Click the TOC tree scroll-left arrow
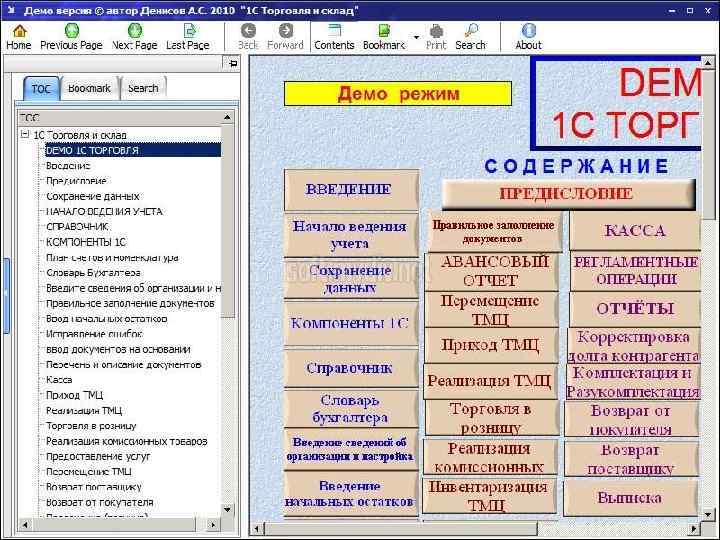 tap(25, 524)
